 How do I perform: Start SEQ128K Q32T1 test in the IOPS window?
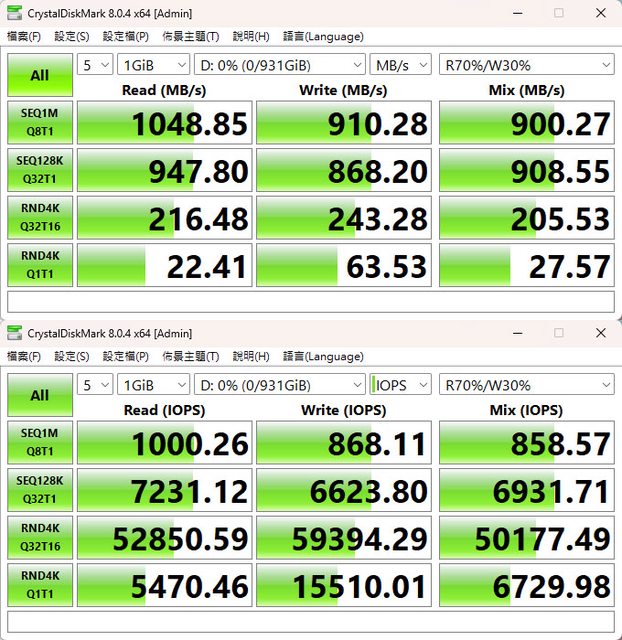pos(39,491)
